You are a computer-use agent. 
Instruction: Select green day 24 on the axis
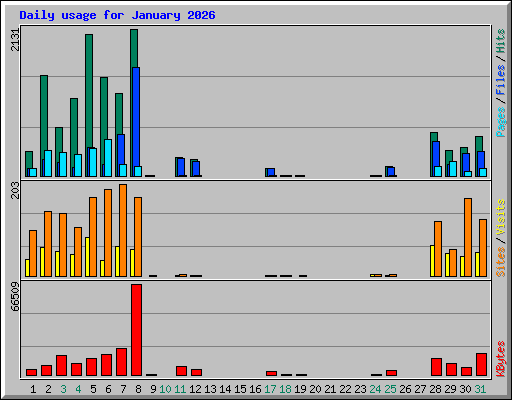(x=375, y=389)
